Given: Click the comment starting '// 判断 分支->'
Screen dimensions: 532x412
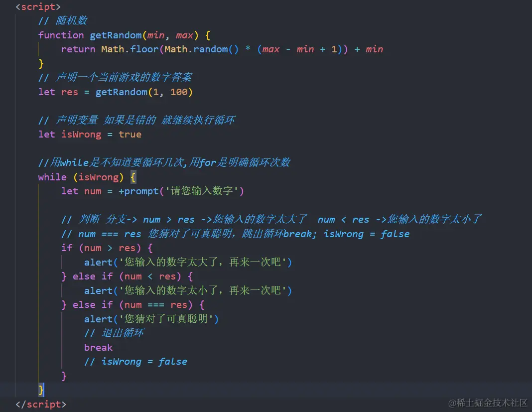Looking at the screenshot, I should 271,220.
